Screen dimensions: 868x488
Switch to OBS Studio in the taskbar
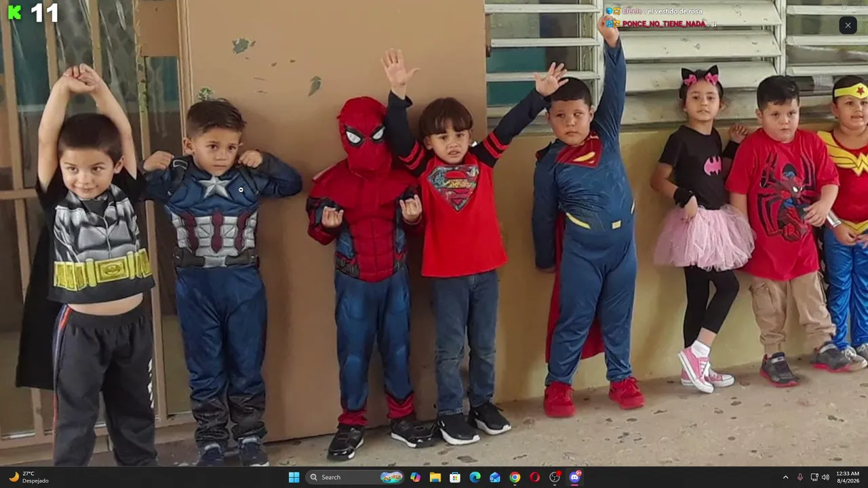coord(555,477)
